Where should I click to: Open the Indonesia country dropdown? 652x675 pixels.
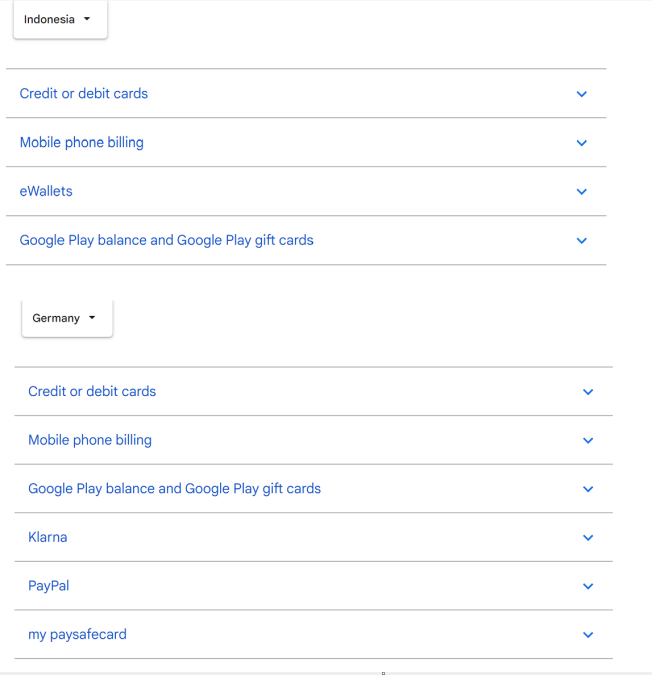click(x=59, y=20)
